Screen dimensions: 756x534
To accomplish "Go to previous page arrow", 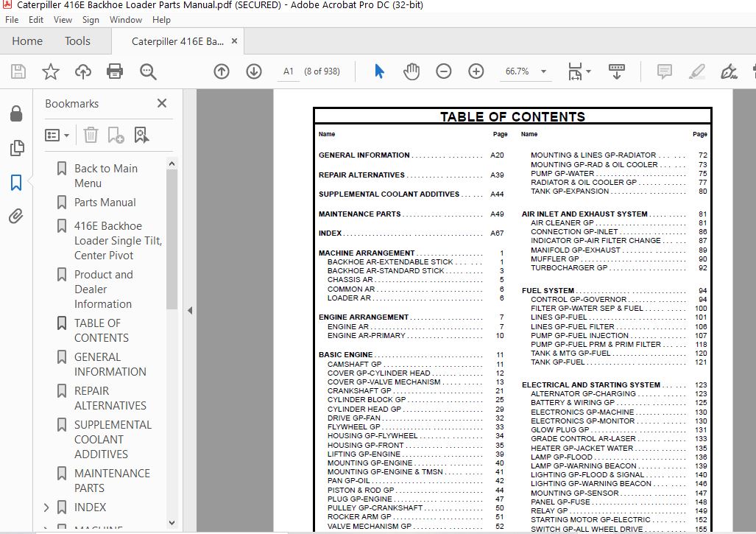I will 222,71.
